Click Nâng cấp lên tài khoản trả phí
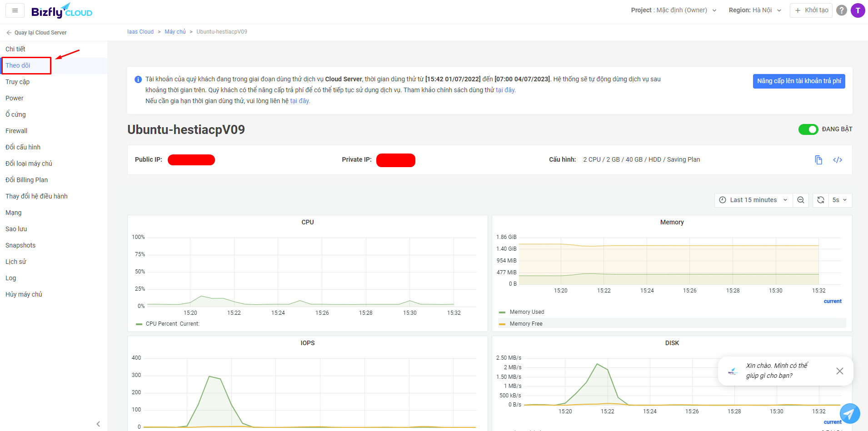The width and height of the screenshot is (868, 431). [x=799, y=81]
